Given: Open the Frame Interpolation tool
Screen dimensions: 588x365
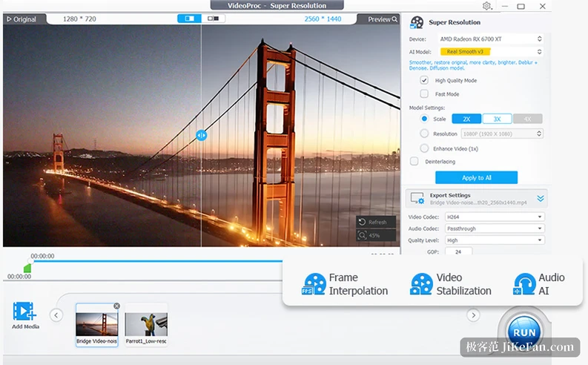Looking at the screenshot, I should pyautogui.click(x=345, y=284).
